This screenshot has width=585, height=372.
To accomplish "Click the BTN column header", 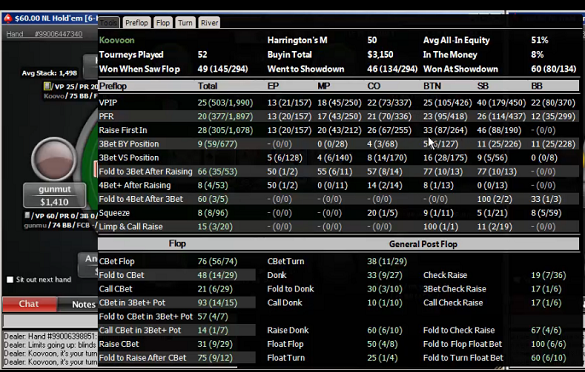I will coord(432,86).
